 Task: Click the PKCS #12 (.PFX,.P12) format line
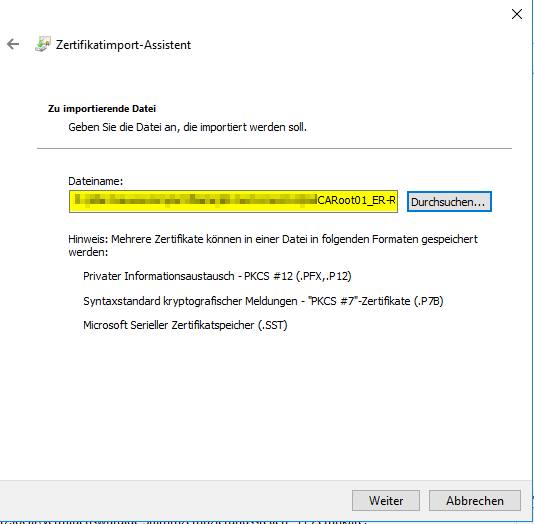(x=217, y=276)
